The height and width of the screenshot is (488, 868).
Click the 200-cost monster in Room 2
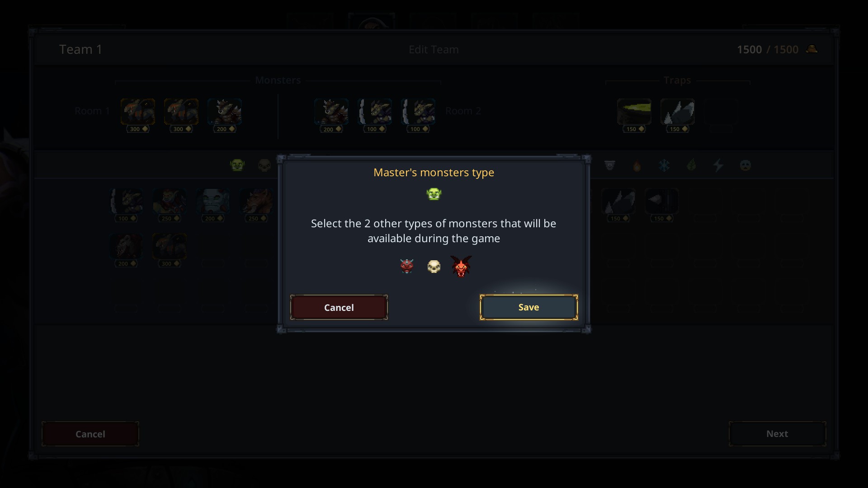pyautogui.click(x=331, y=112)
